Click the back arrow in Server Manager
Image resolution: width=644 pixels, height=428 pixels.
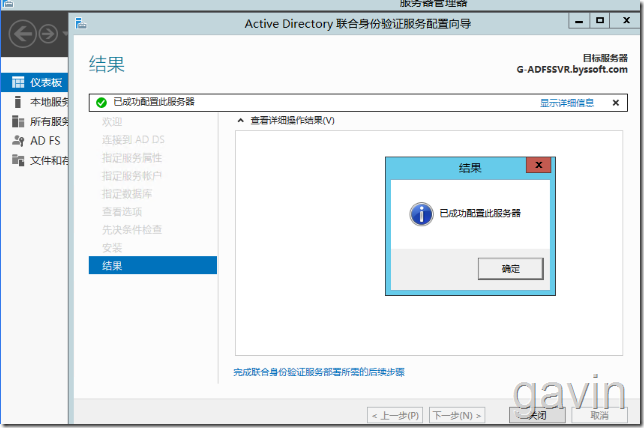tap(23, 34)
